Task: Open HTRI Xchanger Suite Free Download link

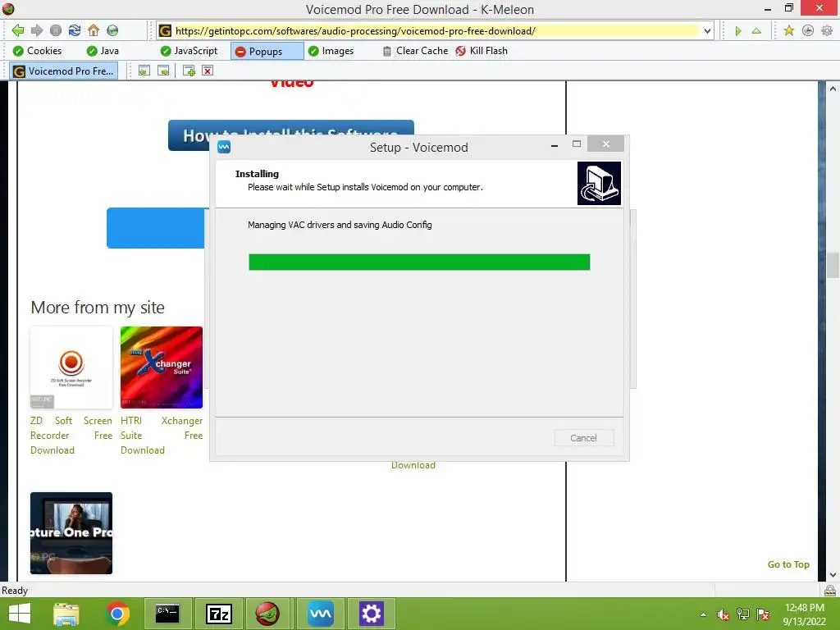Action: point(162,435)
